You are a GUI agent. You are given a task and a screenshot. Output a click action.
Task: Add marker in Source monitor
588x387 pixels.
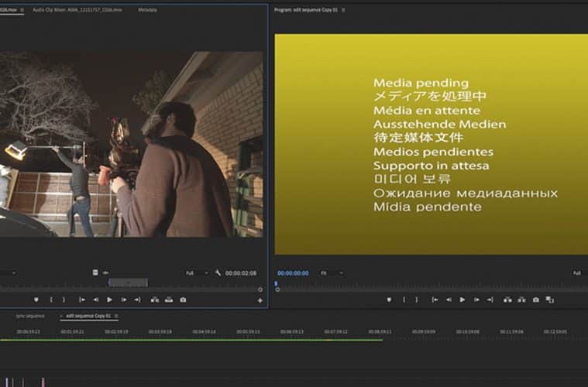point(36,300)
